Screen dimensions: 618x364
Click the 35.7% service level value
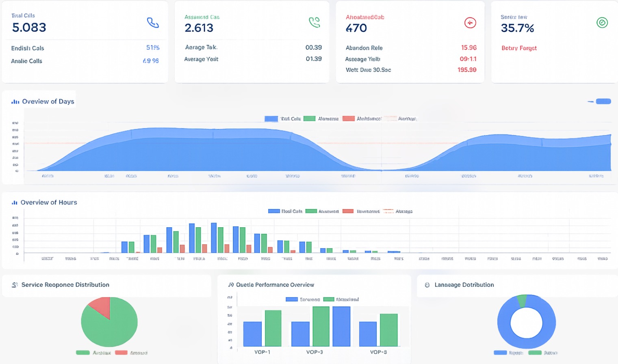[517, 28]
